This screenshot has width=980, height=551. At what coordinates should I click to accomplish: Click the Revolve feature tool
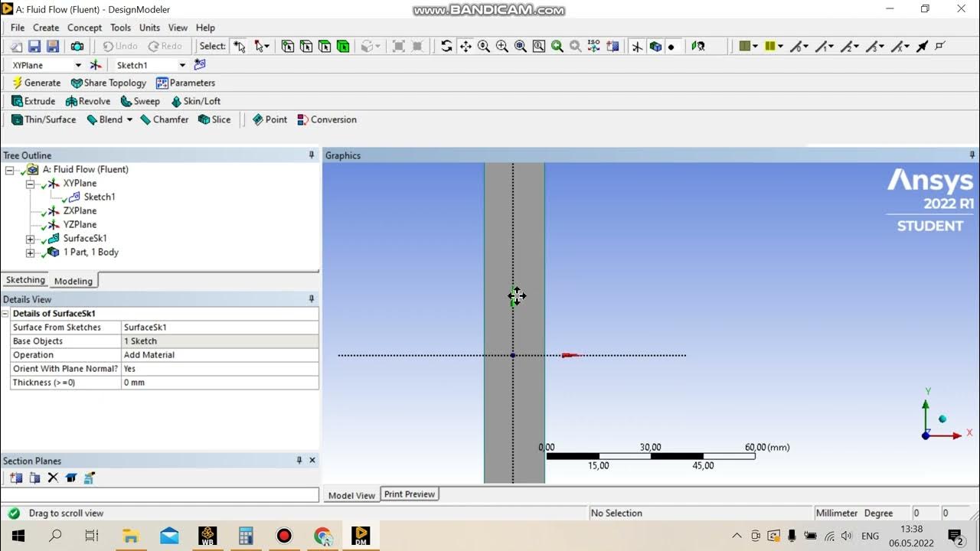[88, 101]
